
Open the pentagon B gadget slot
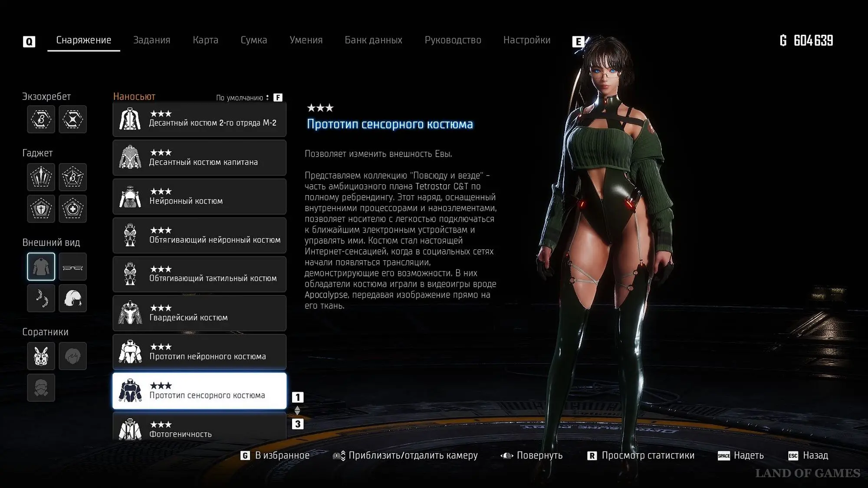72,177
